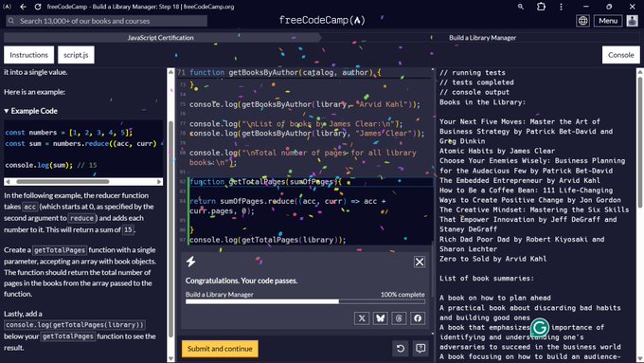The width and height of the screenshot is (644, 363).
Task: Click 'Zero to Sold by Arvid Kahl' output
Action: pos(492,259)
